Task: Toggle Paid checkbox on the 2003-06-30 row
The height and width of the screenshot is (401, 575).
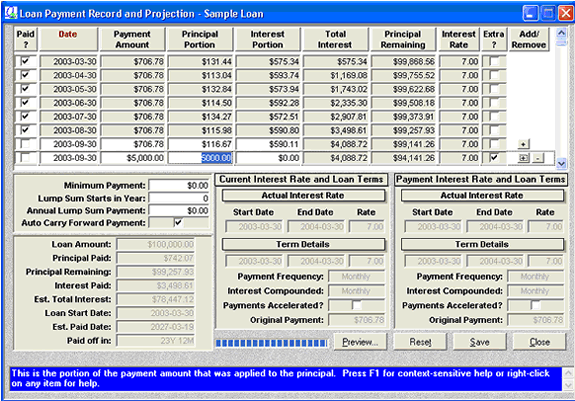Action: click(25, 102)
